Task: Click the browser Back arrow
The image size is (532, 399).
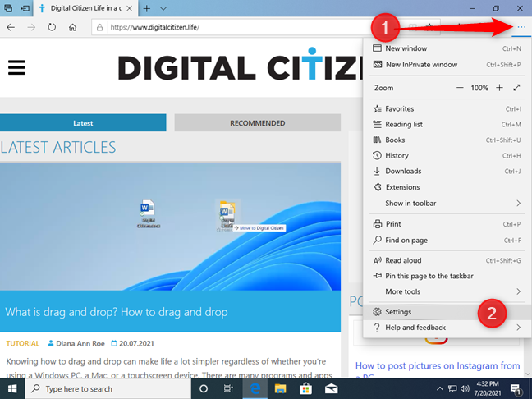Action: coord(11,27)
